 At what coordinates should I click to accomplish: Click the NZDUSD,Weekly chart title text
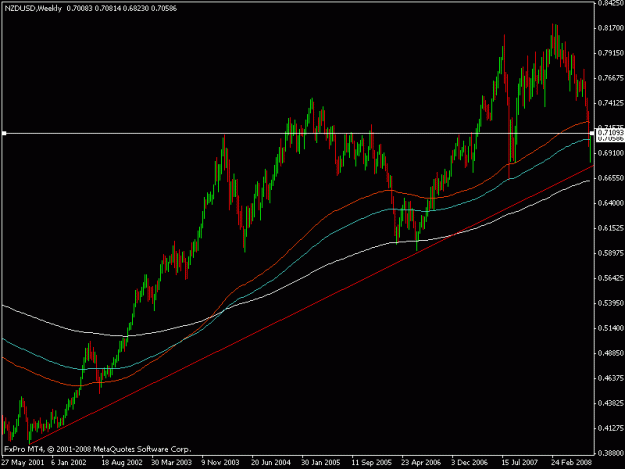click(x=33, y=8)
